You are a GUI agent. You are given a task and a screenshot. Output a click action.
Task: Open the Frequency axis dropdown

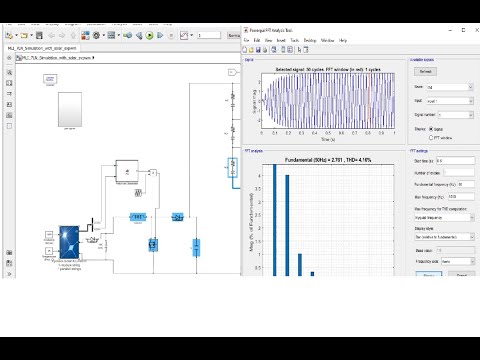pyautogui.click(x=458, y=261)
